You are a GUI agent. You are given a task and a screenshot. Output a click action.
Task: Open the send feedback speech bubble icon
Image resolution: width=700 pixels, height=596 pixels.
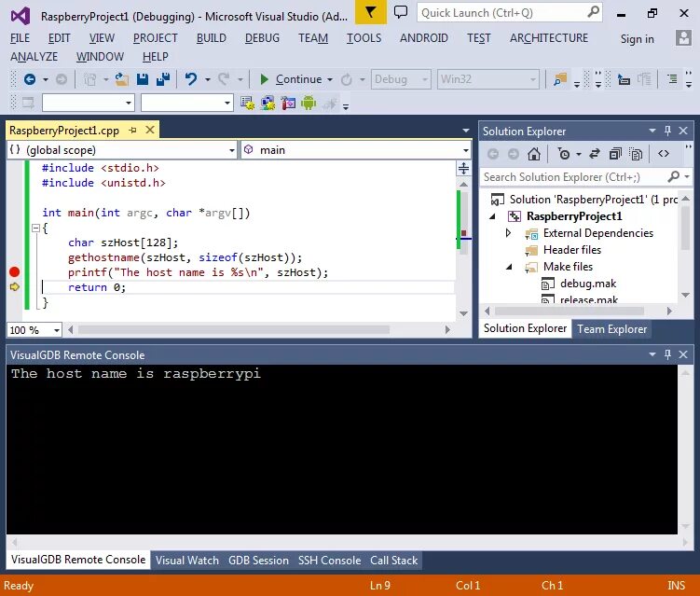click(401, 12)
